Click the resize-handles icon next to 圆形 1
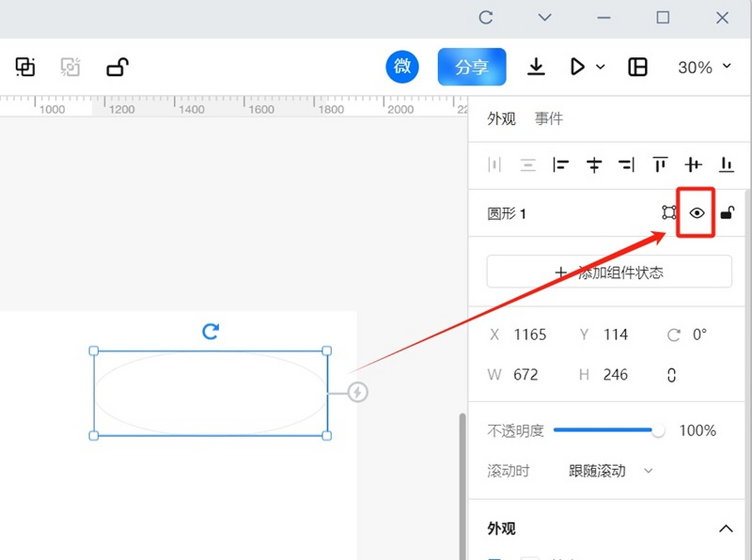 669,213
